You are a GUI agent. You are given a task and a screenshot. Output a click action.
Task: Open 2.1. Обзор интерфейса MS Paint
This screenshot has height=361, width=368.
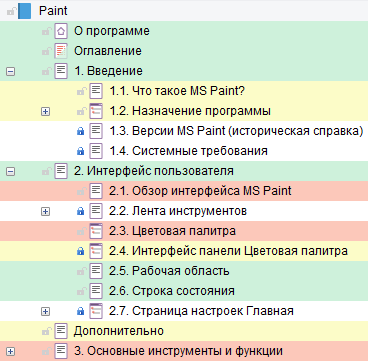point(200,191)
